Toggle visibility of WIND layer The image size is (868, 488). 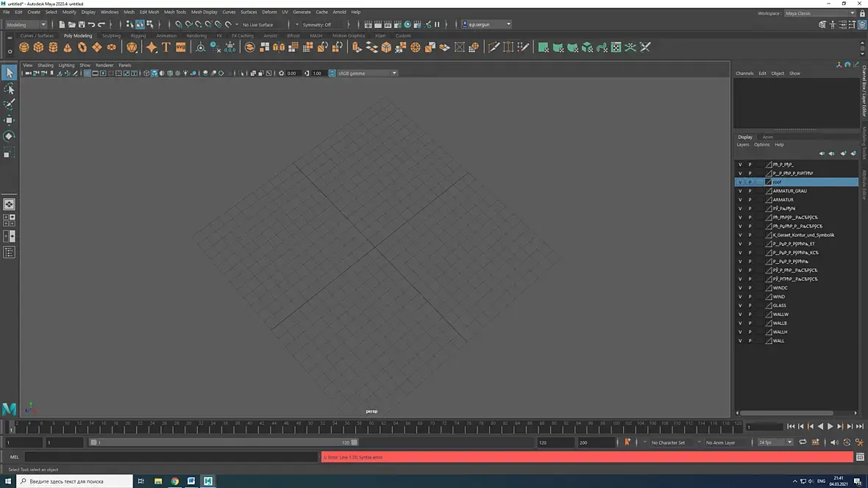[740, 297]
